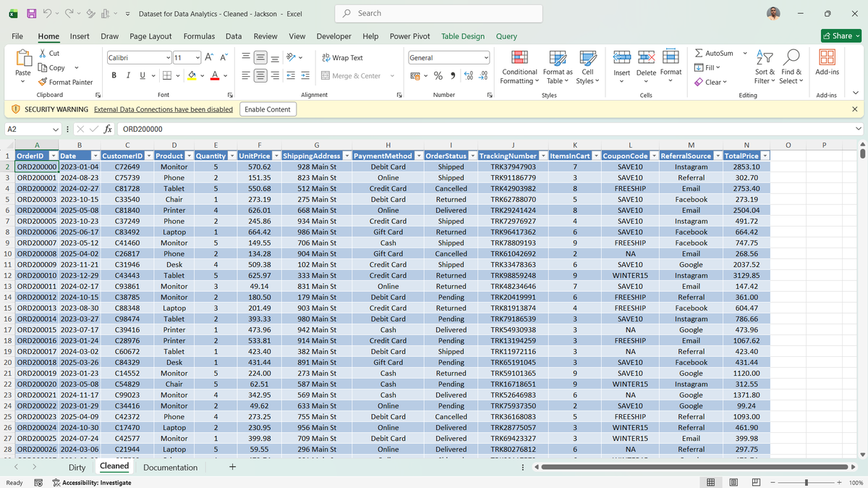Switch to Page Layout view
Viewport: 868px width, 488px height.
[x=733, y=482]
